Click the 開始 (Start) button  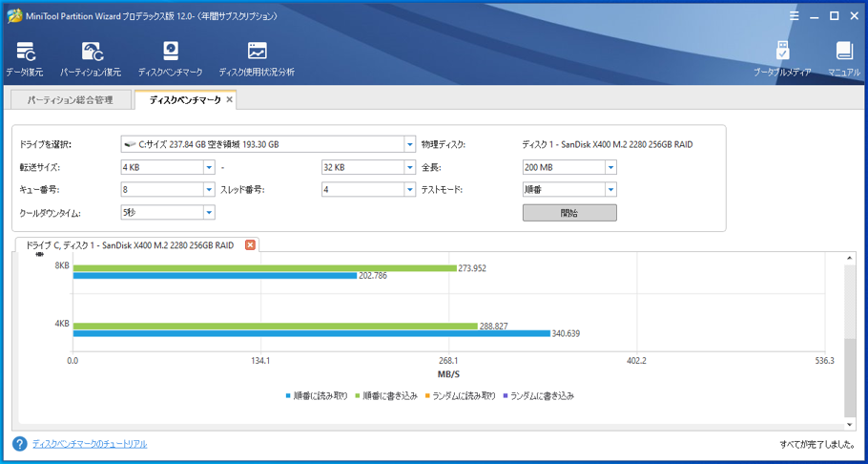[x=569, y=213]
